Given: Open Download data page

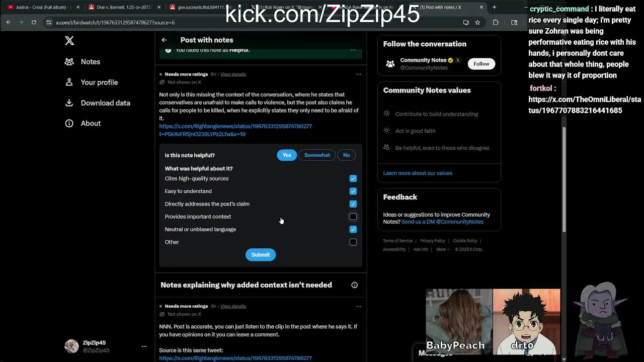Looking at the screenshot, I should coord(98,103).
